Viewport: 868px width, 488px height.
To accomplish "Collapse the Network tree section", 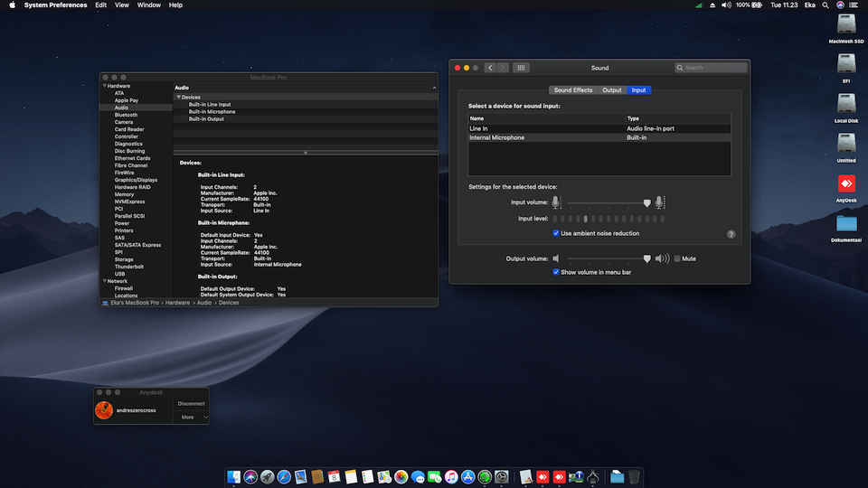I will tap(104, 281).
